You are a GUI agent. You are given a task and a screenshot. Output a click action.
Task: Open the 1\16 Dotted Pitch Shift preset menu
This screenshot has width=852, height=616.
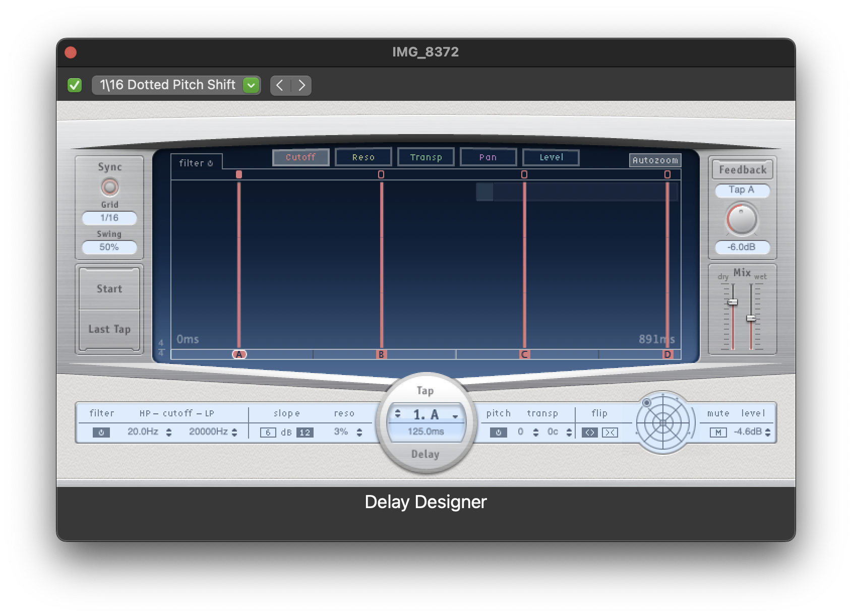[x=176, y=85]
